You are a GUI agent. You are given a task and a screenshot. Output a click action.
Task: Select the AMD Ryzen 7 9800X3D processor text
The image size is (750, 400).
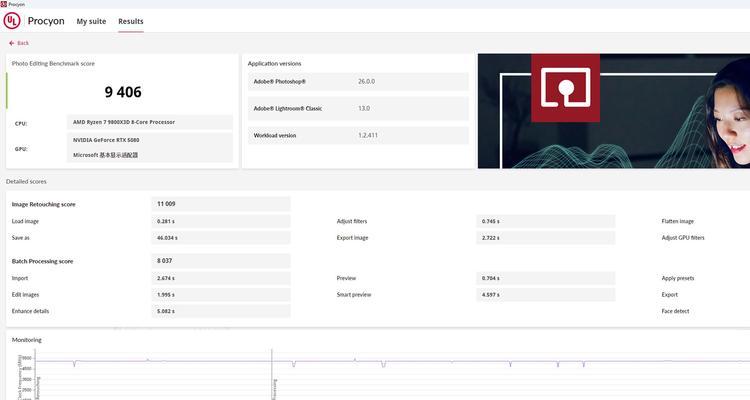pos(124,122)
